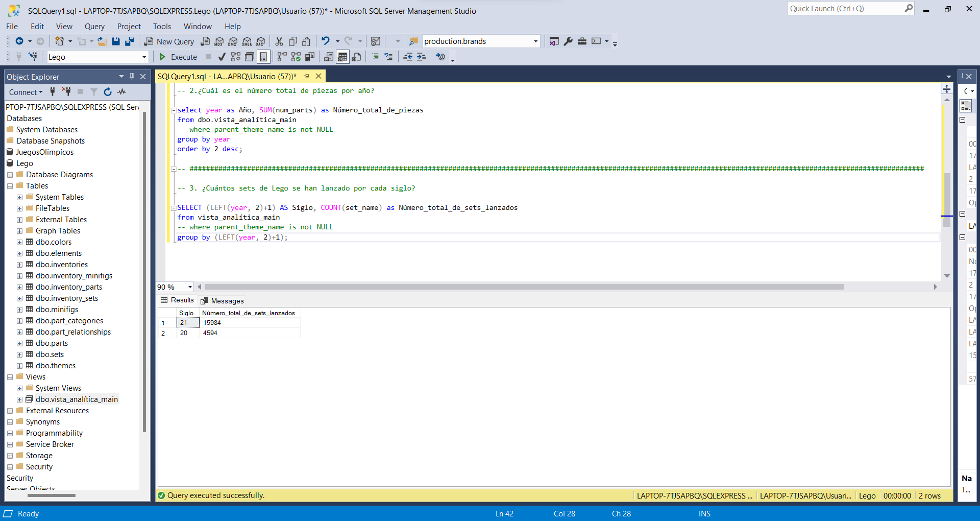Image resolution: width=980 pixels, height=521 pixels.
Task: Open the Query menu
Action: click(x=94, y=27)
